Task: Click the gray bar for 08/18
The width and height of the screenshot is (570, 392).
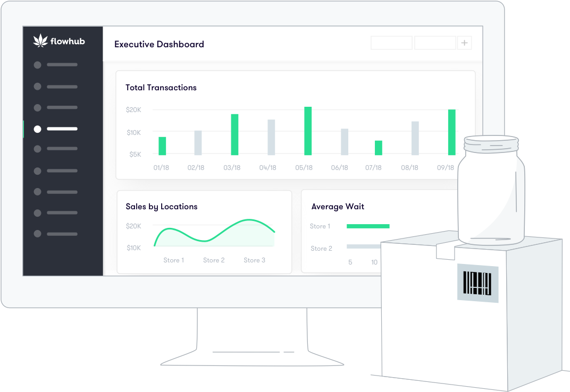Action: click(415, 138)
